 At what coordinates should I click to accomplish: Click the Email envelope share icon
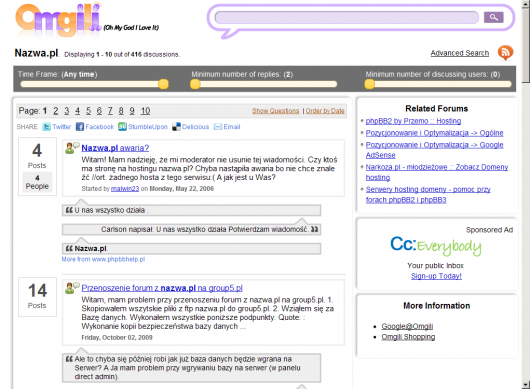coord(218,127)
